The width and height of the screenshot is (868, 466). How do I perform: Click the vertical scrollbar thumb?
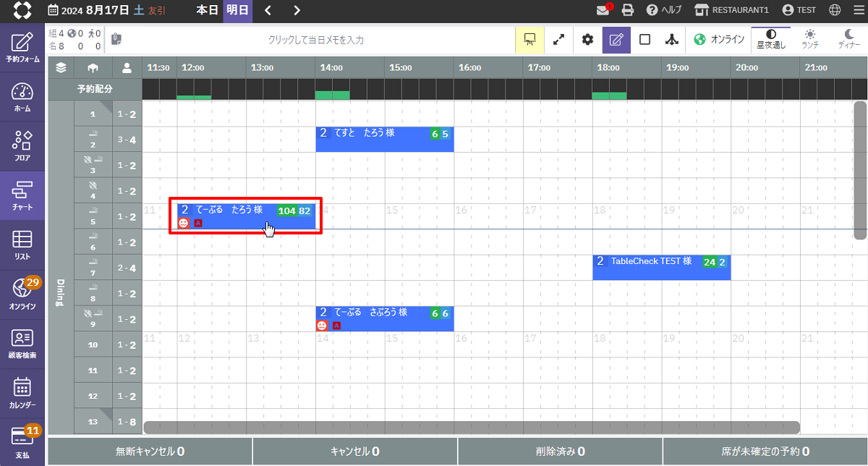tap(860, 170)
